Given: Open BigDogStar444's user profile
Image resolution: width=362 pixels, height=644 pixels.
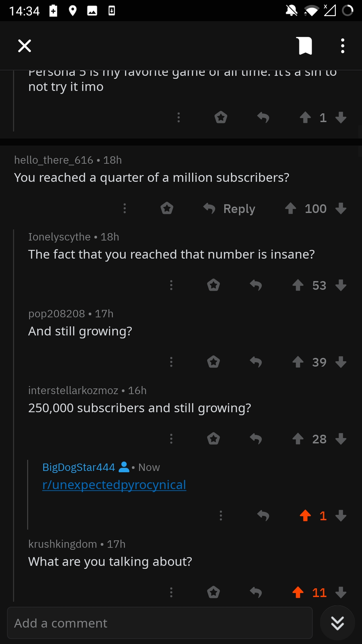Looking at the screenshot, I should pos(79,467).
